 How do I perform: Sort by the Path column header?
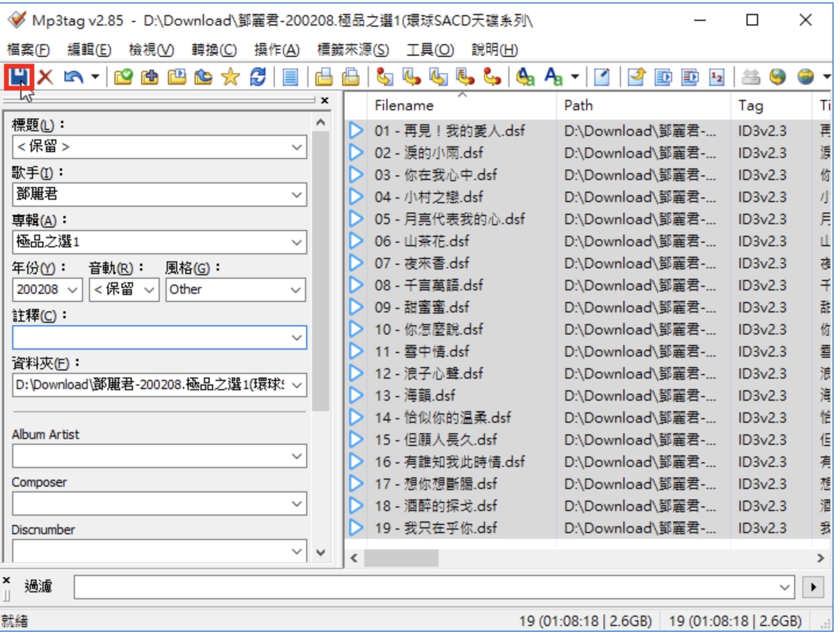pyautogui.click(x=643, y=105)
